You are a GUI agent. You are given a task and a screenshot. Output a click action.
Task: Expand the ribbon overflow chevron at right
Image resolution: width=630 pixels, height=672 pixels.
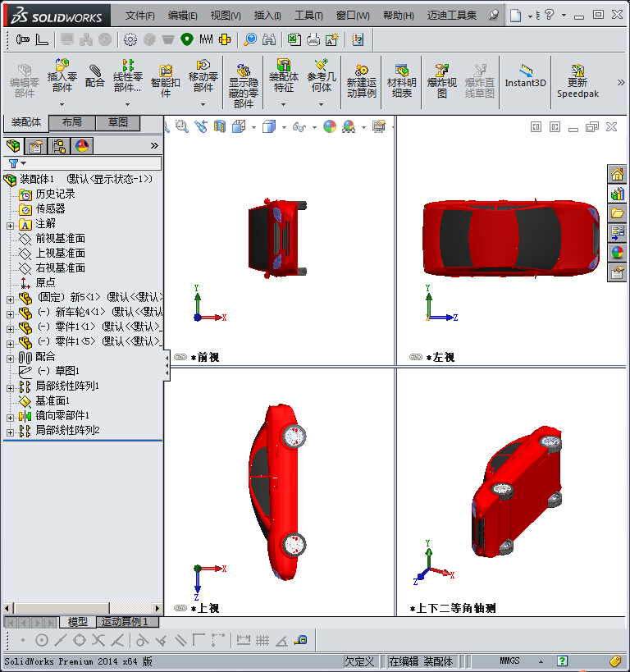point(621,82)
